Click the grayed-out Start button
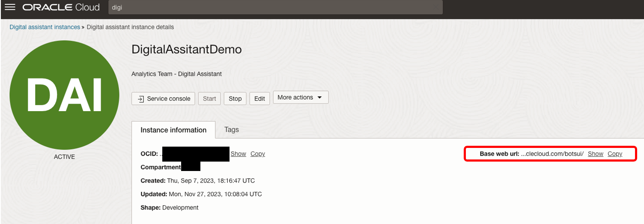This screenshot has height=224, width=644. pos(209,98)
